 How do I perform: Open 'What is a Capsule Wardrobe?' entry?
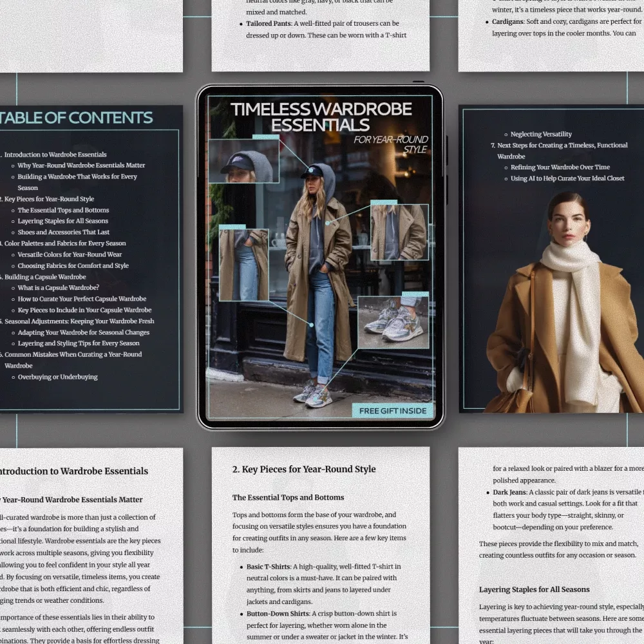tap(58, 288)
